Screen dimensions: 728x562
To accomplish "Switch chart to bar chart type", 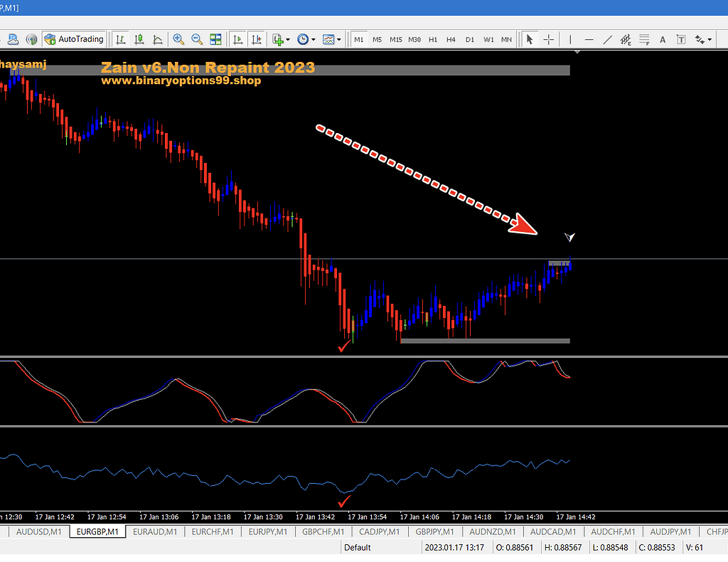I will (121, 39).
